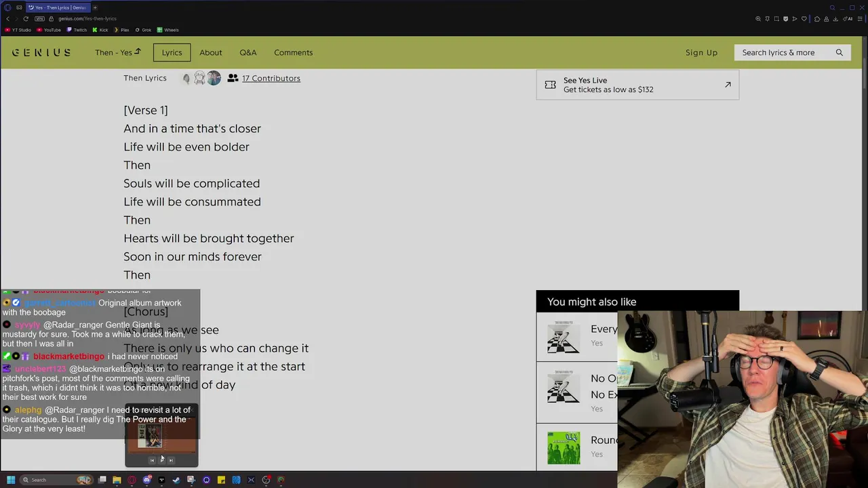
Task: Open a new browser tab with plus
Action: click(95, 7)
